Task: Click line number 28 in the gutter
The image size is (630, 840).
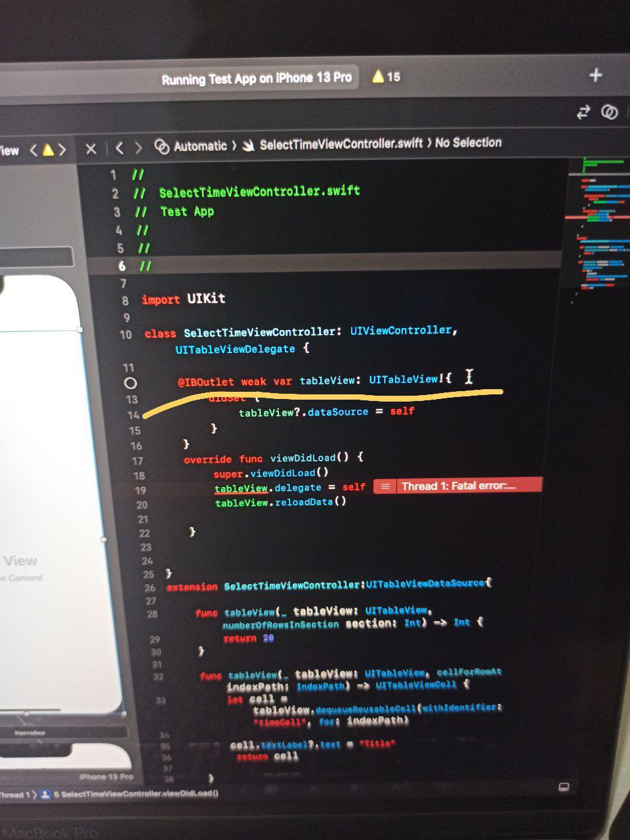Action: tap(152, 614)
